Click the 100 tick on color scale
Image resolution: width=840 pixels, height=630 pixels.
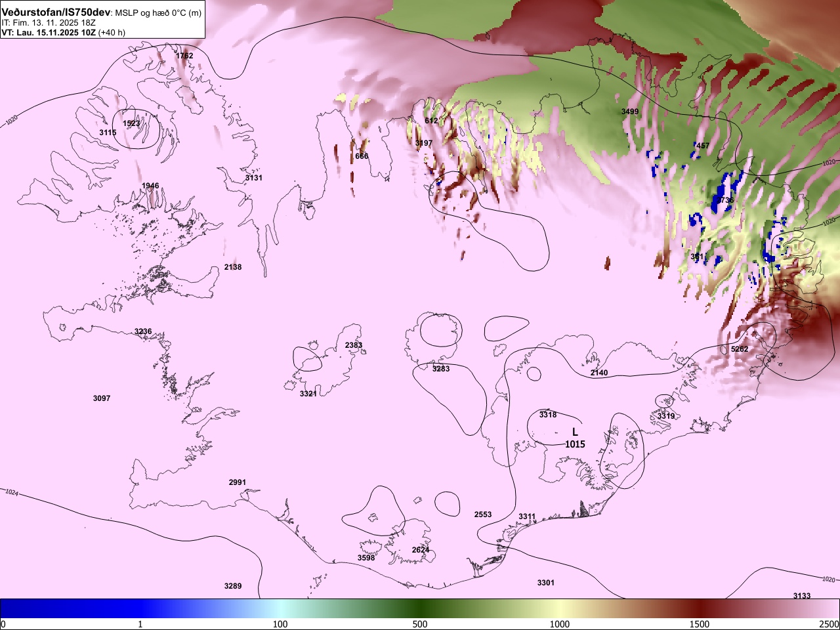pos(280,623)
